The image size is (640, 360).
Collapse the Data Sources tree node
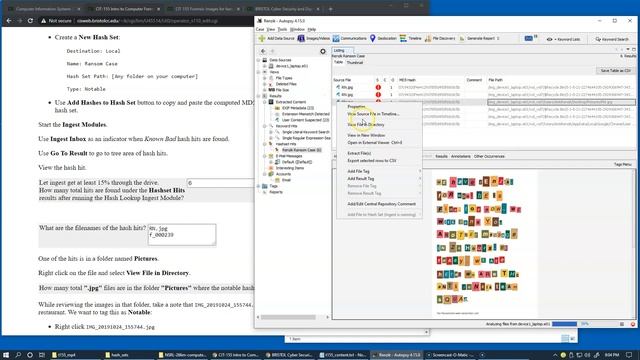(x=258, y=60)
